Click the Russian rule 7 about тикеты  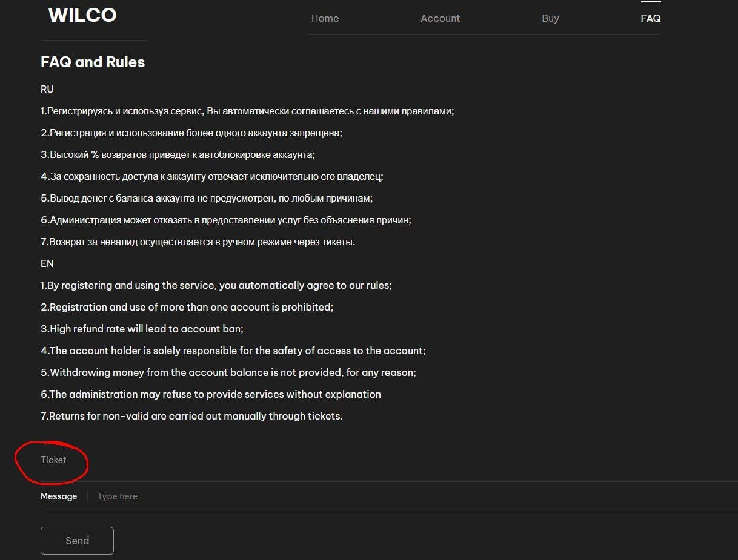tap(198, 242)
